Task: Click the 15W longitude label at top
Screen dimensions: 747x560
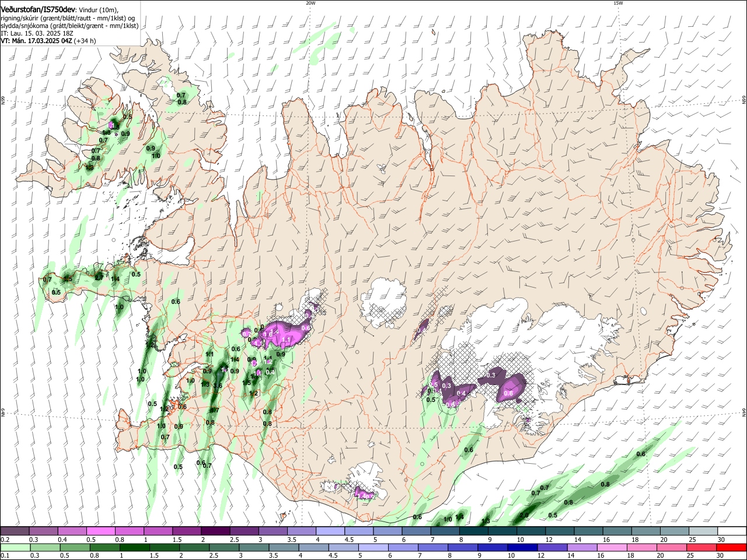Action: pyautogui.click(x=618, y=3)
